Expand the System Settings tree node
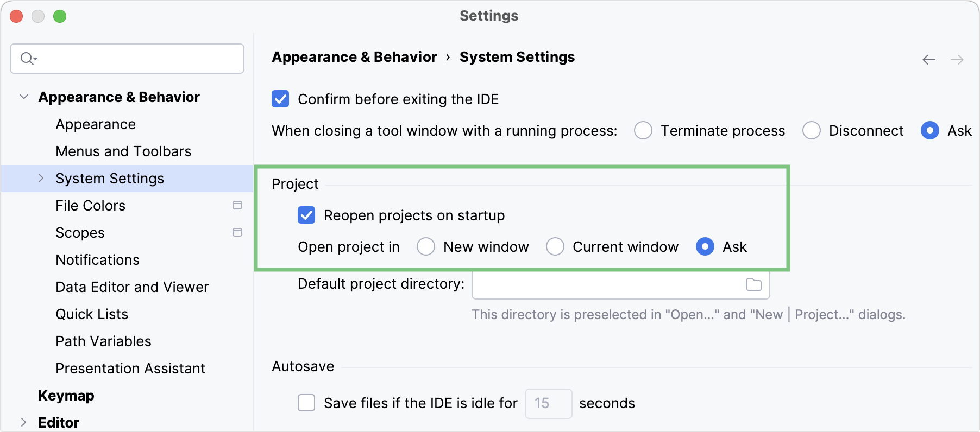 41,178
